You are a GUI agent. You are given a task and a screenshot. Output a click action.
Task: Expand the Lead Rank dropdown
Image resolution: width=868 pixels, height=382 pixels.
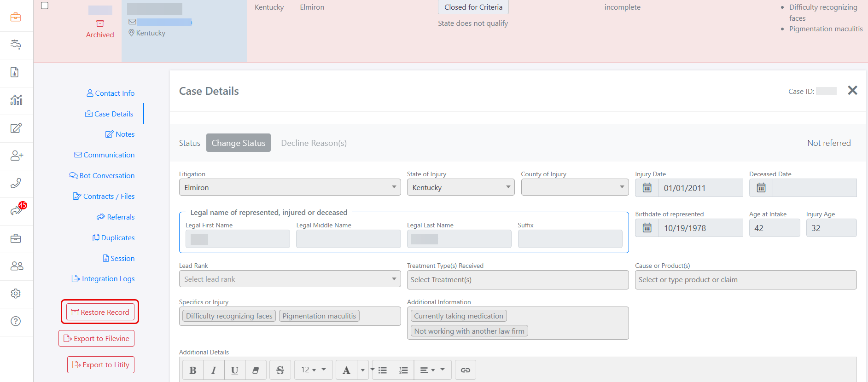290,279
